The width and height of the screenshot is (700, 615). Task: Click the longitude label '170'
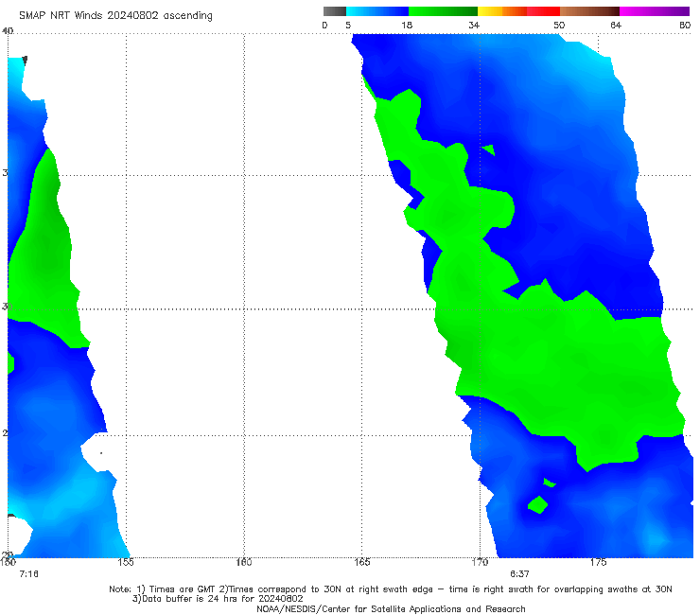tap(480, 562)
